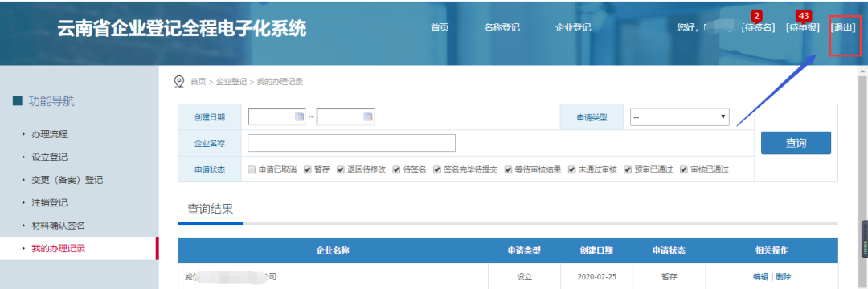Click the 2020-02-25 date cell
The width and height of the screenshot is (868, 289).
(x=596, y=277)
